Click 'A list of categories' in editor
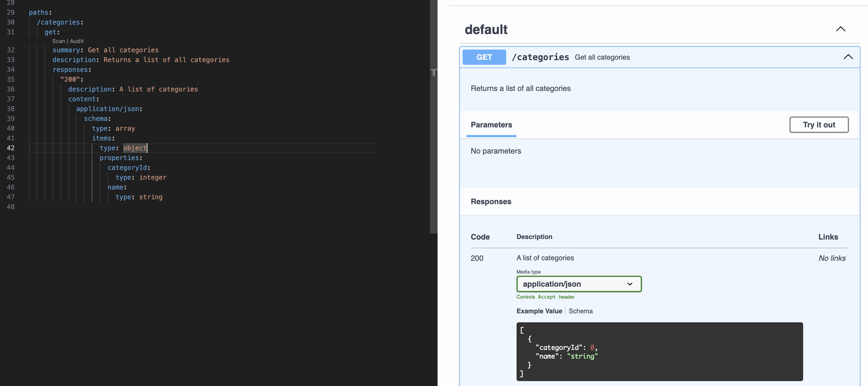 click(x=158, y=89)
